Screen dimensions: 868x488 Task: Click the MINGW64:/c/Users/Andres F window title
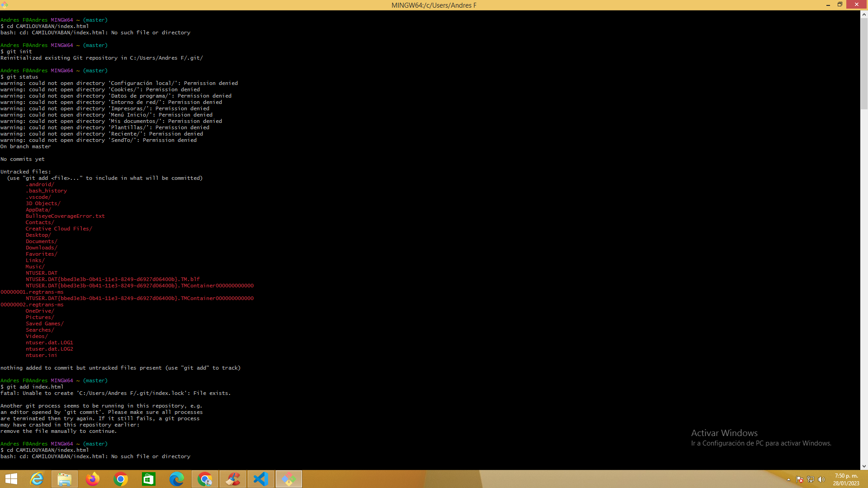[x=434, y=5]
